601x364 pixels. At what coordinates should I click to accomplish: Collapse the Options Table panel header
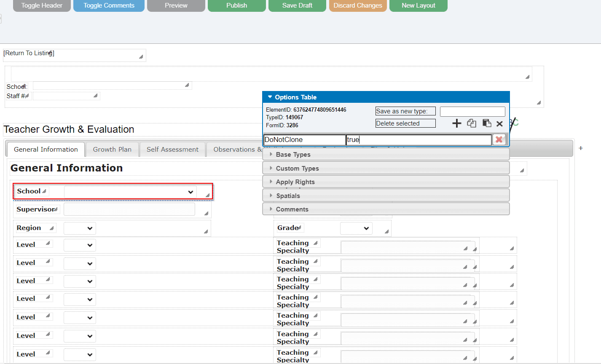[x=386, y=97]
